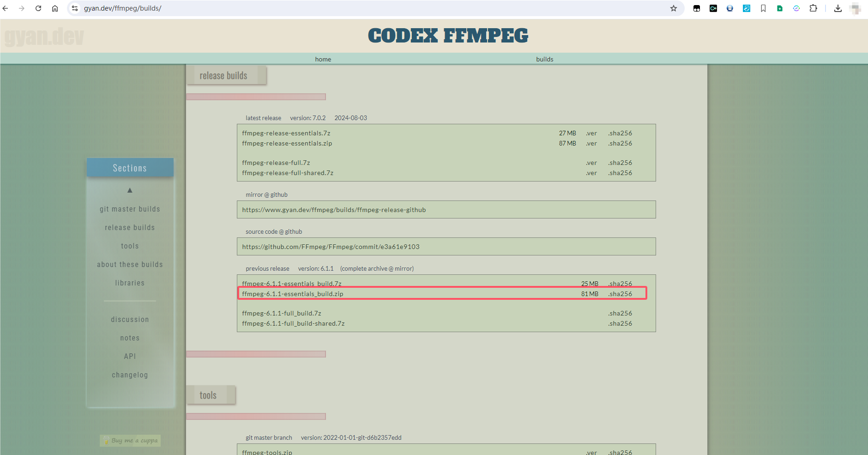Download ffmpeg-release-essentials.7z

point(286,133)
